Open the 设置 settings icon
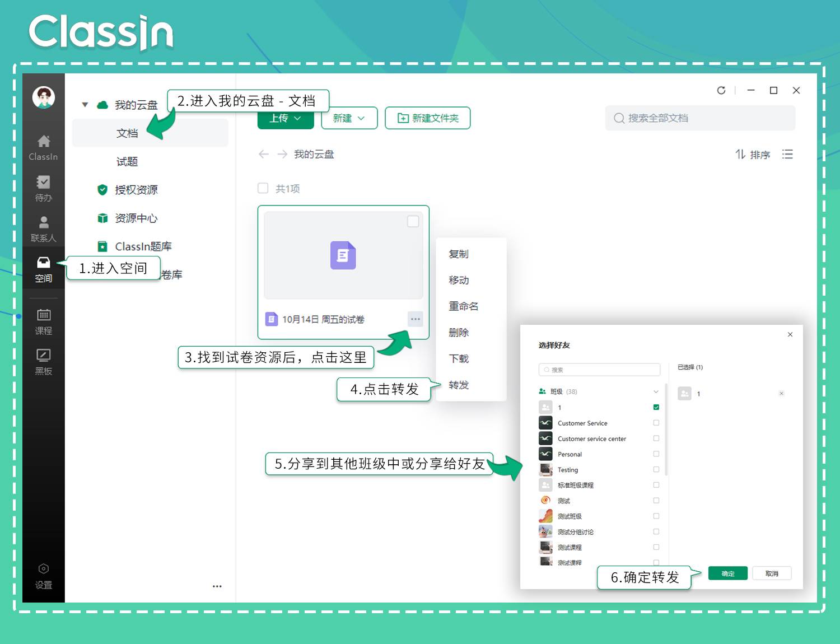The image size is (840, 644). [44, 569]
